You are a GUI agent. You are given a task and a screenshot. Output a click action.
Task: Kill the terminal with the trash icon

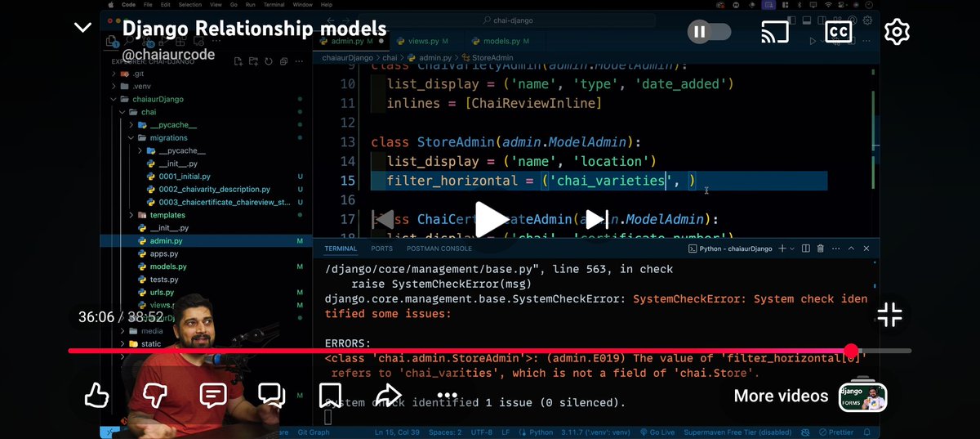coord(822,249)
